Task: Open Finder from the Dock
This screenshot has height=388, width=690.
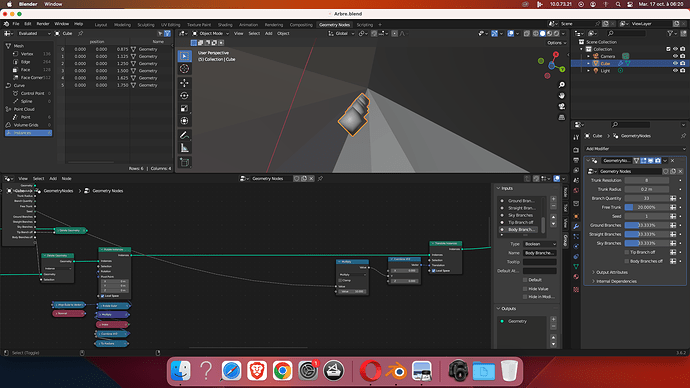Action: tap(180, 370)
